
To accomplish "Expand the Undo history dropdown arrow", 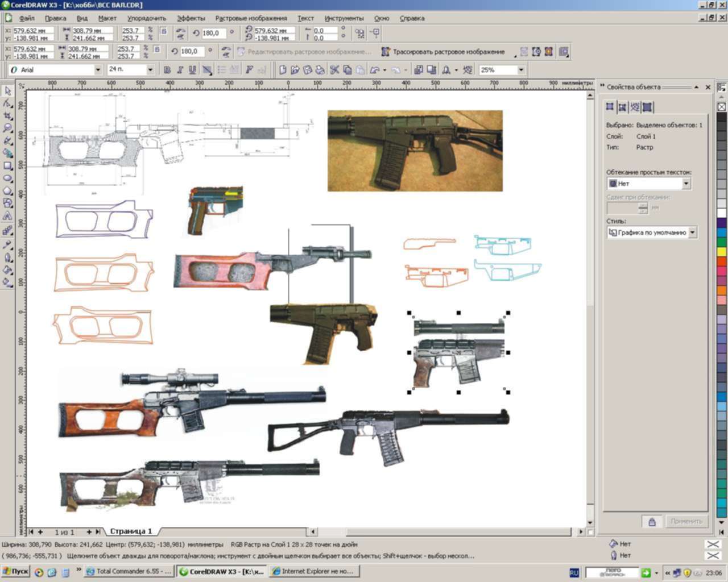I will pos(385,70).
